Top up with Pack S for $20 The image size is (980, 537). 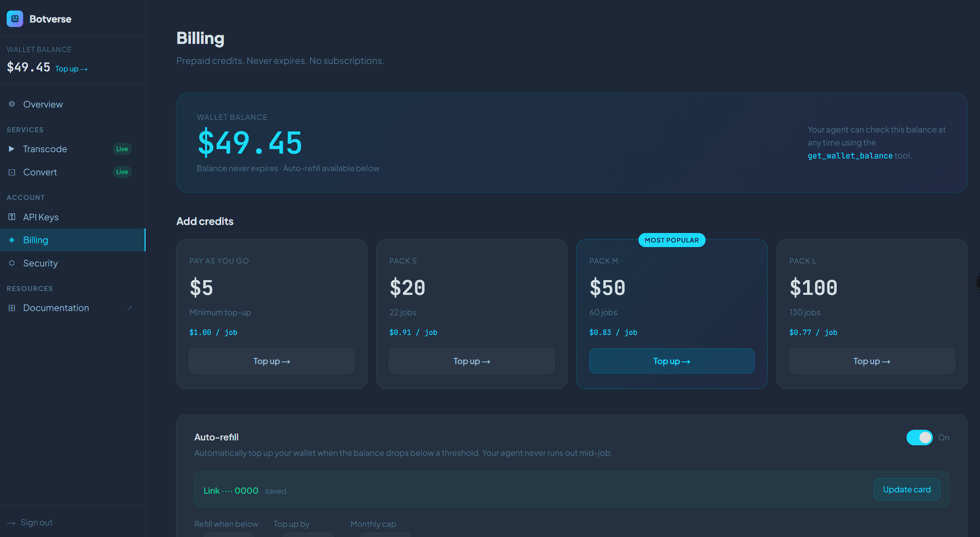tap(472, 361)
